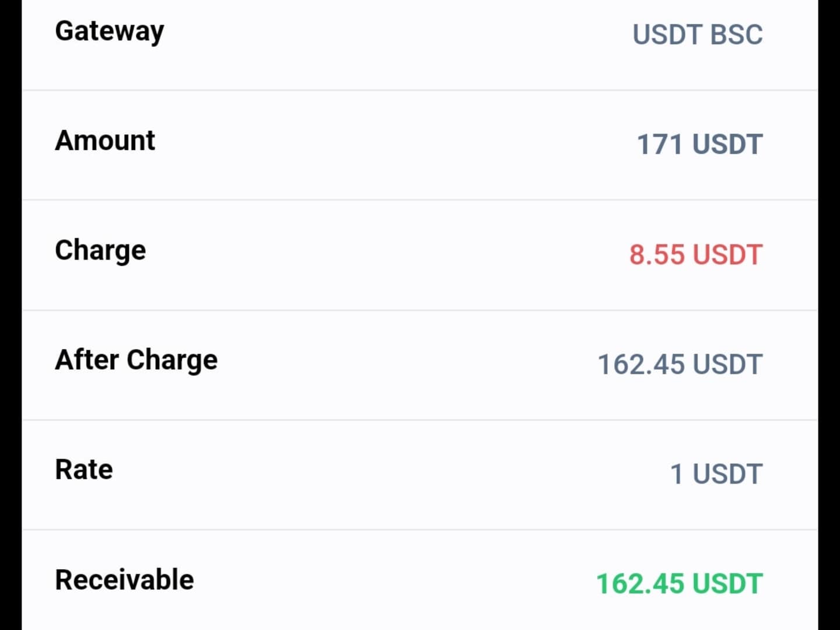
Task: Select the Receivable label
Action: point(124,580)
